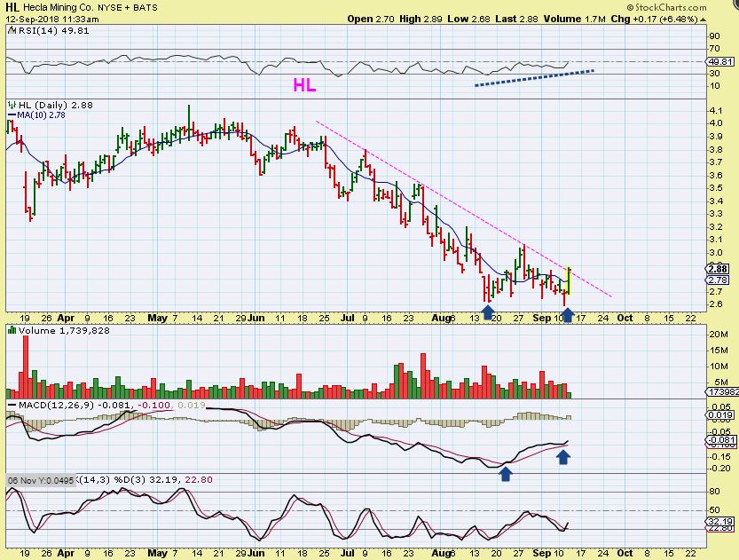
Task: Click the Hecla Mining Co. company name
Action: point(58,7)
